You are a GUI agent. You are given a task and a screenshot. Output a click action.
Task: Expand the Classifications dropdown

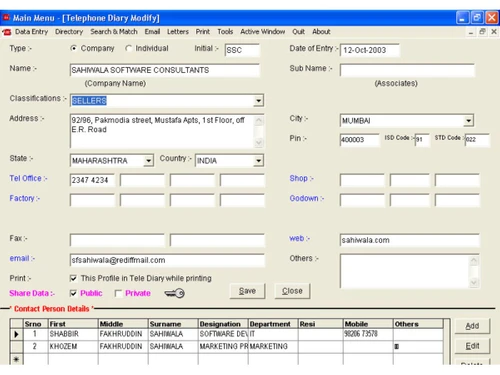point(258,101)
